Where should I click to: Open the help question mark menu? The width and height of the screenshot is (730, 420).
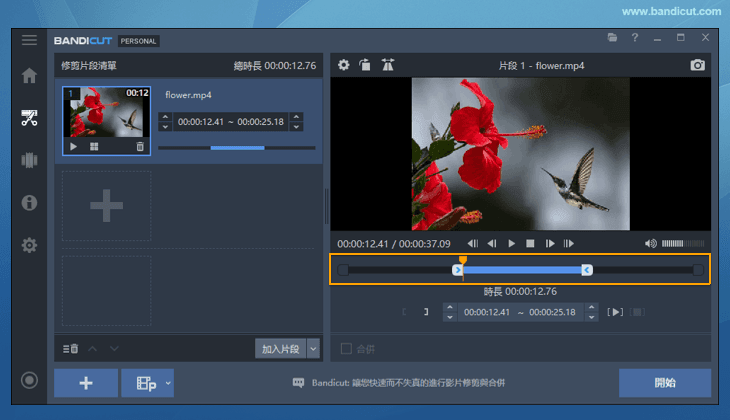tap(634, 38)
